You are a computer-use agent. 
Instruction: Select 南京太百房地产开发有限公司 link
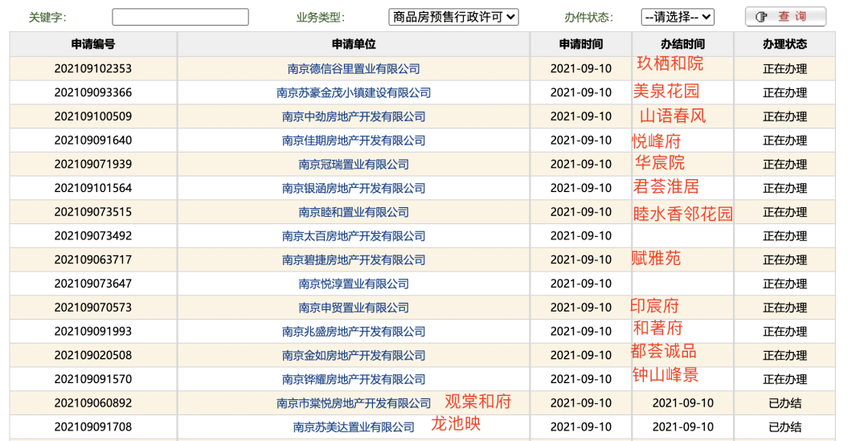(x=354, y=236)
